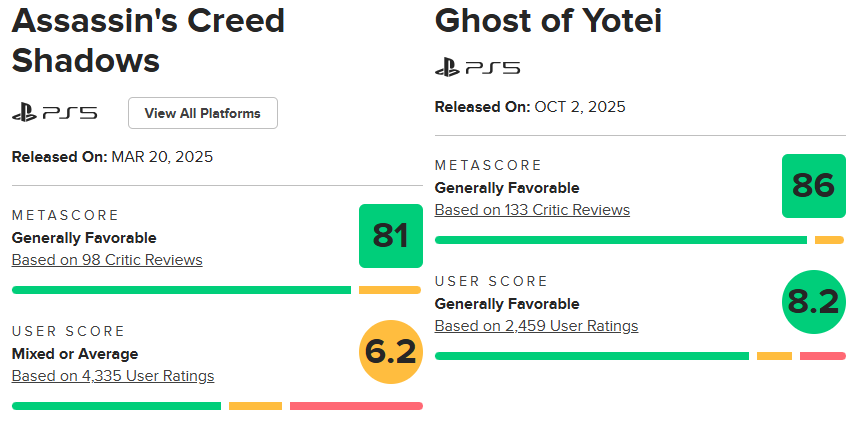Open Based on 98 Critic Reviews link

[x=107, y=260]
